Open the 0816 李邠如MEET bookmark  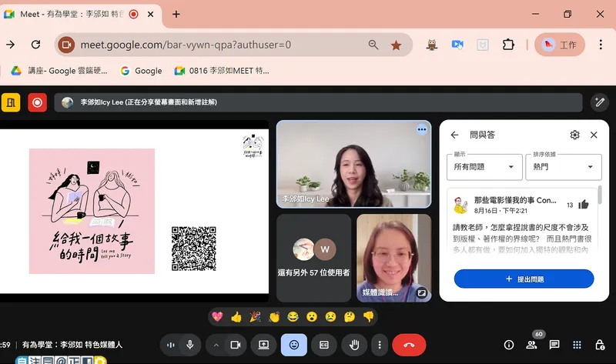click(x=223, y=71)
